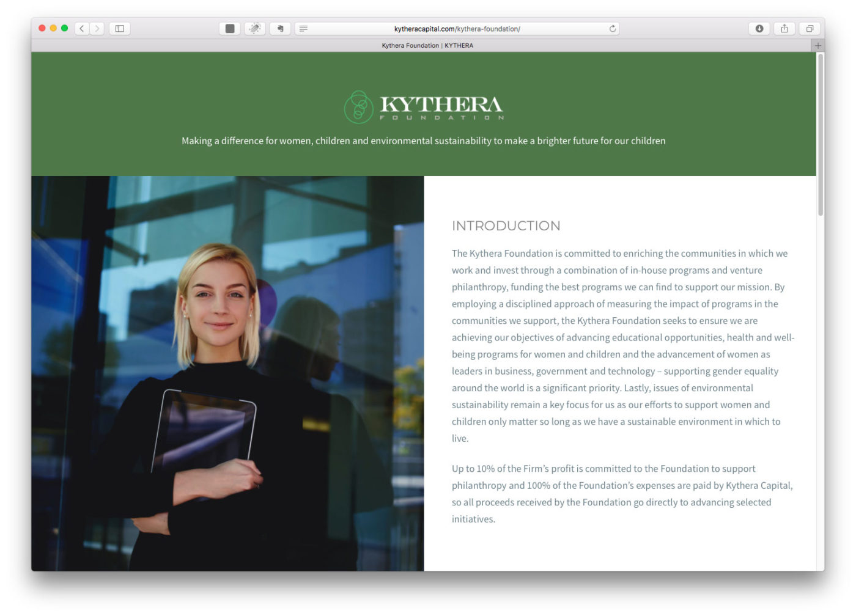Go back to the previous page
The width and height of the screenshot is (856, 616).
82,29
